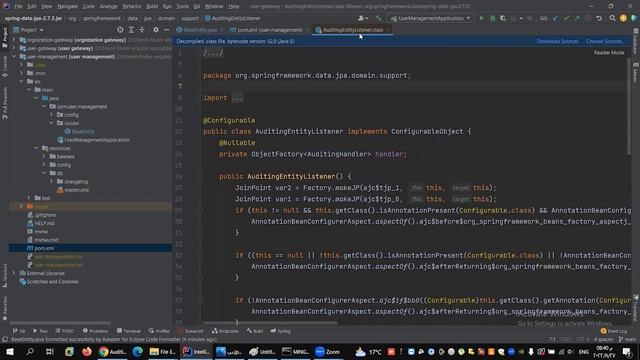Open the TODO tool window
Viewport: 640px width, 360px height.
tap(65, 331)
